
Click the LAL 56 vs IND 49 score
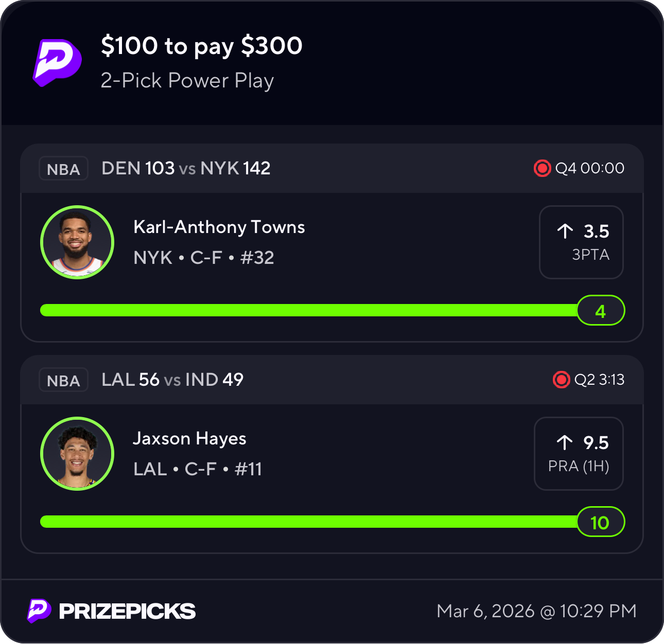[x=172, y=380]
